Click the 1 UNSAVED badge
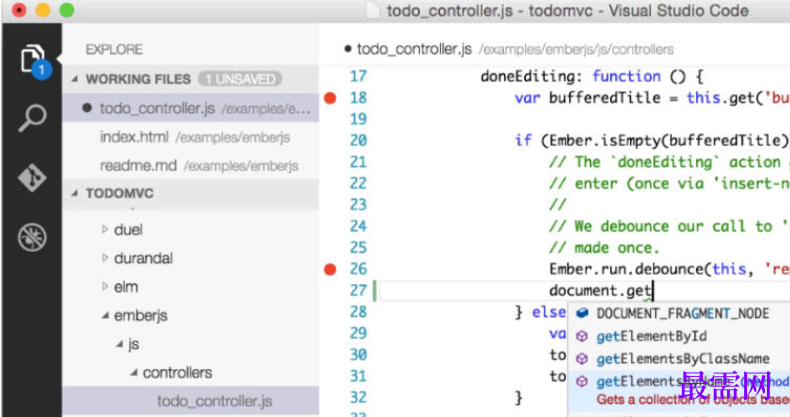790x417 pixels. [240, 79]
